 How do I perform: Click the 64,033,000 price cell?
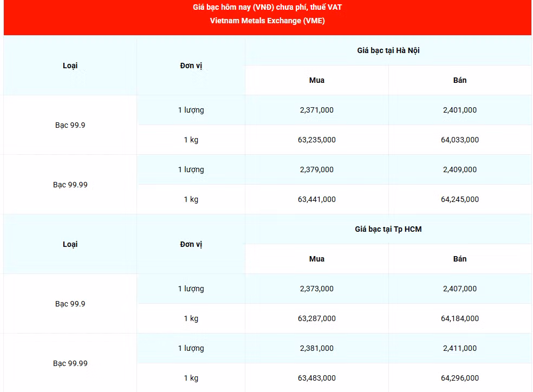pyautogui.click(x=460, y=140)
